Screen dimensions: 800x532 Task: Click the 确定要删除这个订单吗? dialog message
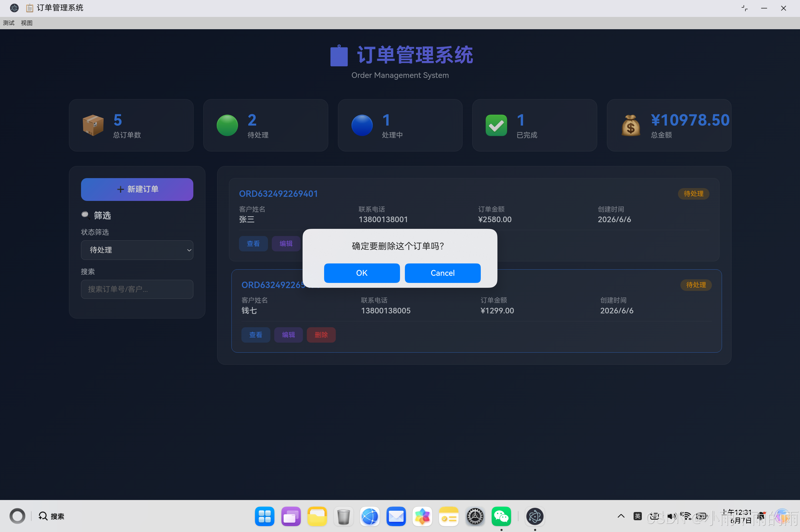[x=398, y=246]
